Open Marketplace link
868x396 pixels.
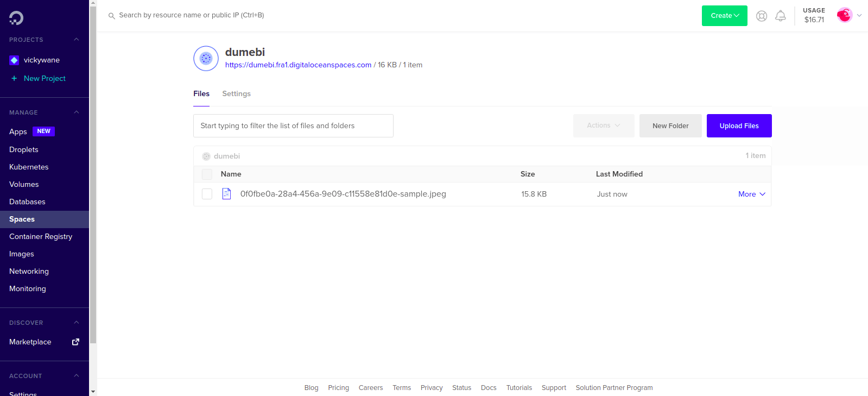click(x=30, y=342)
